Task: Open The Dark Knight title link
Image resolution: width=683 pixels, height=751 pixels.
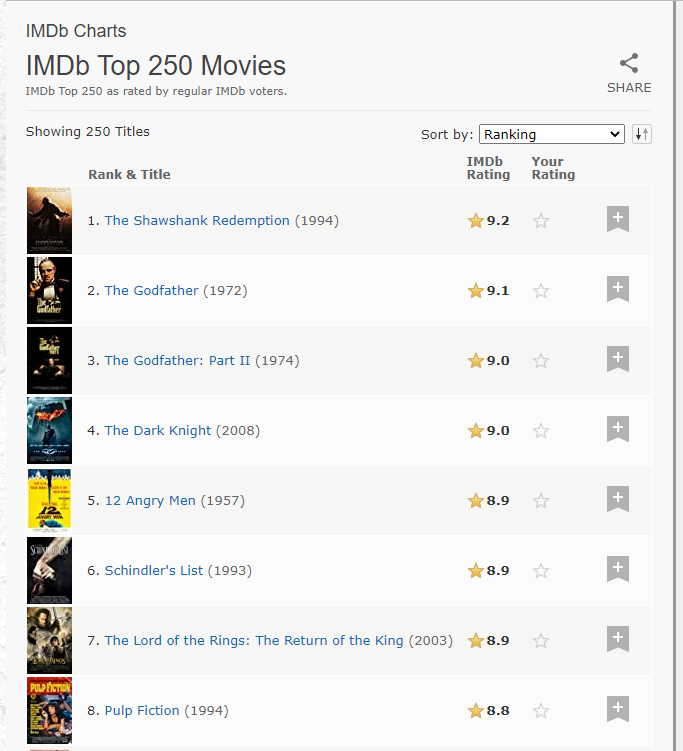Action: point(158,431)
